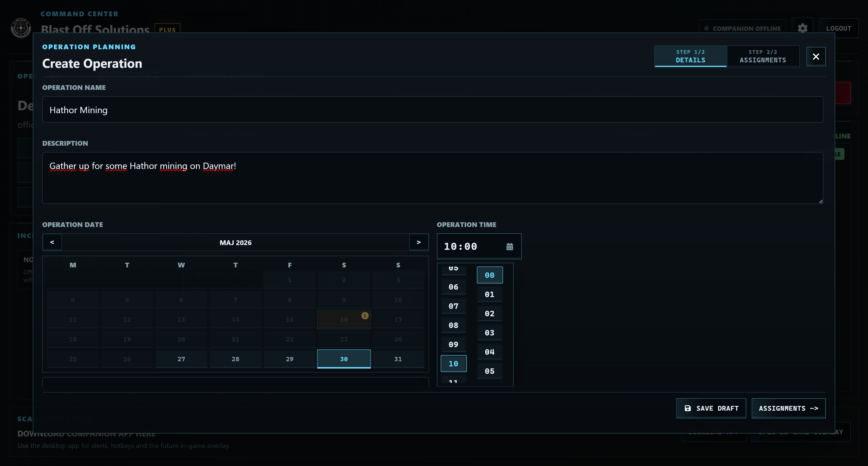Select May 29 in the calendar

tap(290, 359)
